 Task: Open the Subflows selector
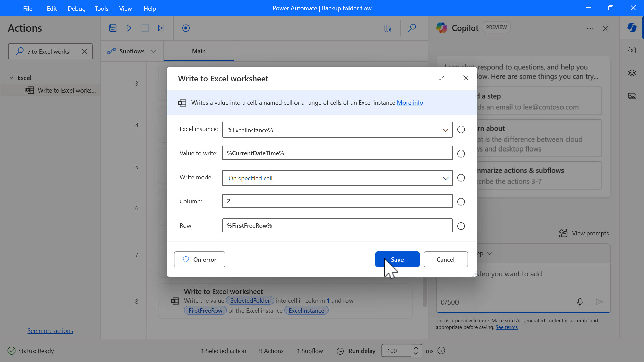click(132, 51)
